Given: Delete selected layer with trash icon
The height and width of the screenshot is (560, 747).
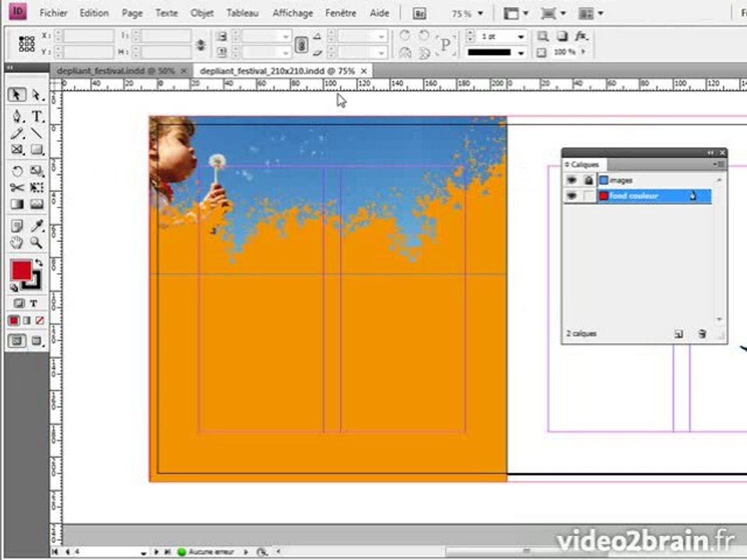Looking at the screenshot, I should (x=702, y=334).
